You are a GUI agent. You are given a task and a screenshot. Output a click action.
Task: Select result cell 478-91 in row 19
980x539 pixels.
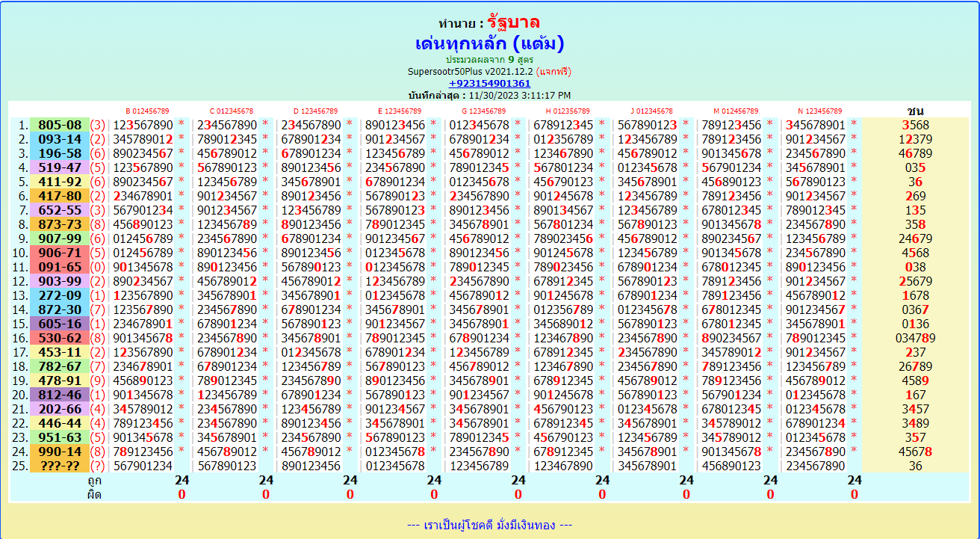point(60,381)
